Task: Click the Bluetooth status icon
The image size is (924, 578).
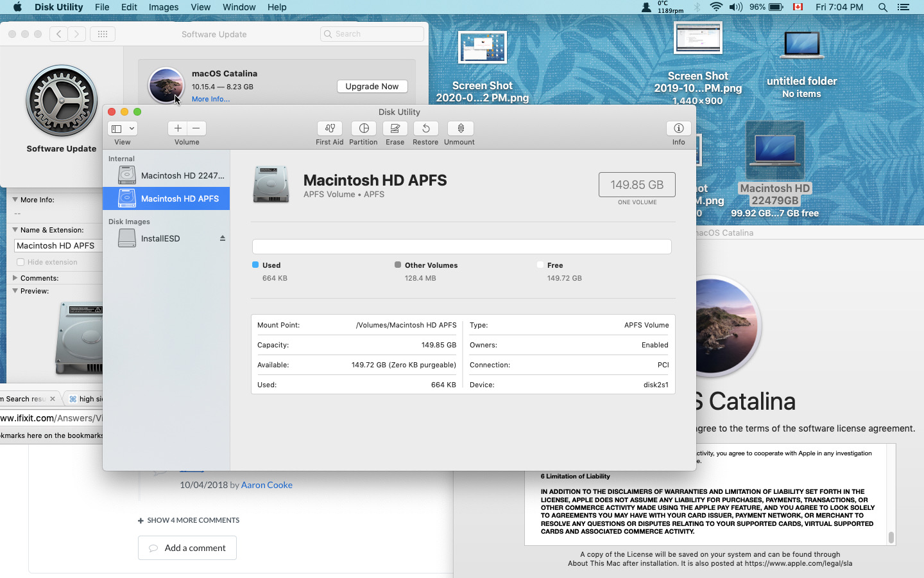Action: (697, 7)
